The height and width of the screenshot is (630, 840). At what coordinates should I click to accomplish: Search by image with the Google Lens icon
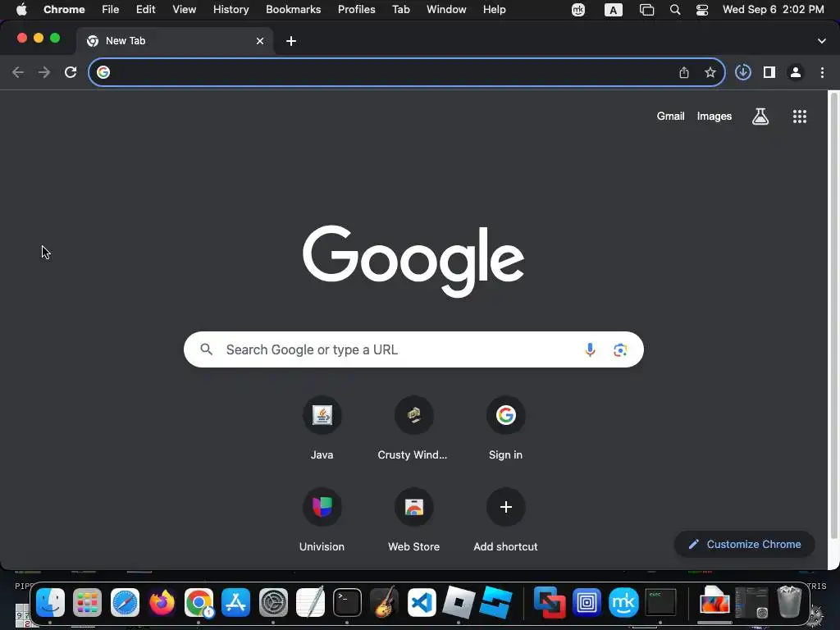point(620,349)
